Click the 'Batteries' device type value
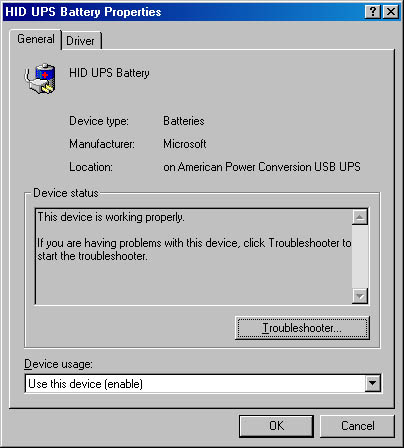The height and width of the screenshot is (448, 404). tap(184, 121)
